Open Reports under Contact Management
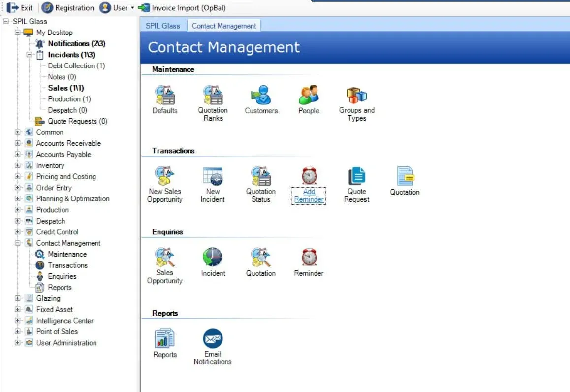Screen dimensions: 570x392 pos(60,287)
